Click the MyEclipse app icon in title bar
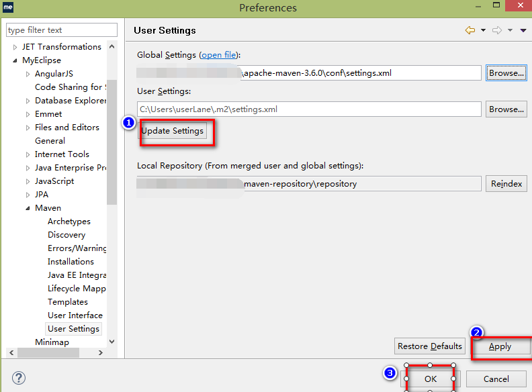532x392 pixels. 8,7
